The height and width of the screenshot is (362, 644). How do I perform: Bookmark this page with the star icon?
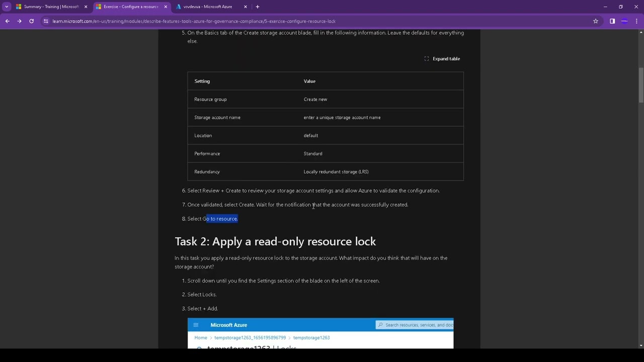tap(596, 21)
